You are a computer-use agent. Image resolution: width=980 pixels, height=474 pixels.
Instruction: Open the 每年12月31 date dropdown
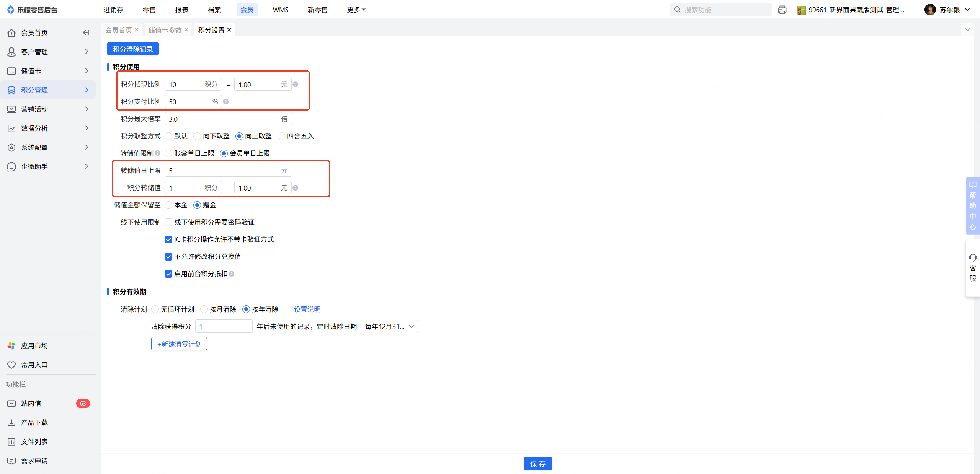pos(389,326)
